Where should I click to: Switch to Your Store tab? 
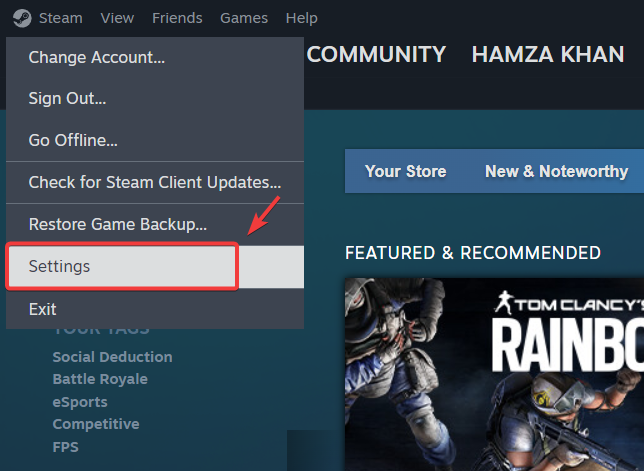click(405, 171)
